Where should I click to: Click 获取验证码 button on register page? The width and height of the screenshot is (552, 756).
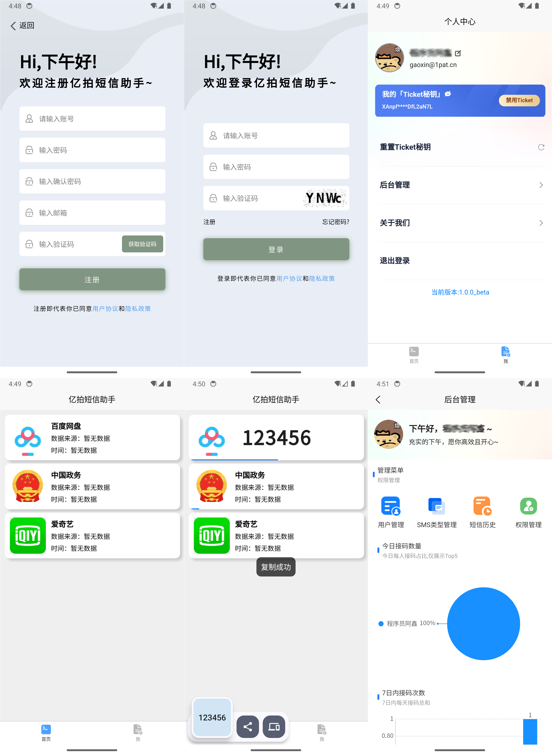pos(143,244)
